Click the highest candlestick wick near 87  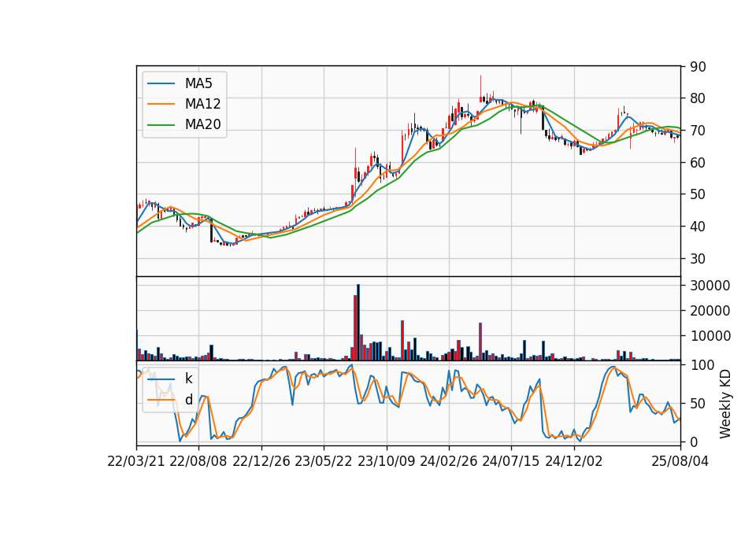480,87
